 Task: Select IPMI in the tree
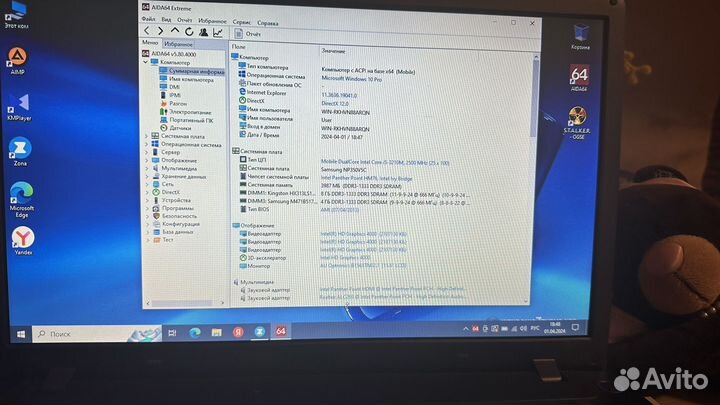(170, 95)
